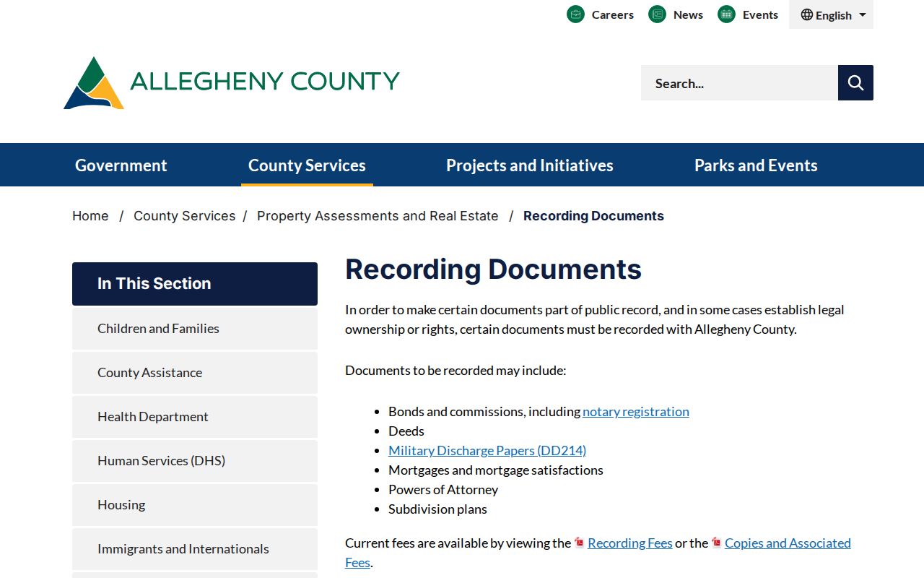
Task: Open the Recording Fees document link
Action: (x=630, y=543)
